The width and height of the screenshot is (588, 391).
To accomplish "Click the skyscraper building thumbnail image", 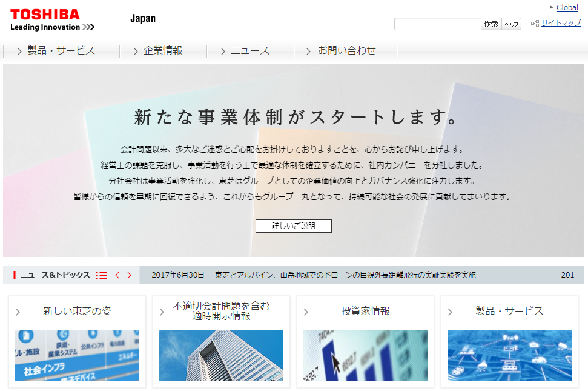I will tap(221, 355).
